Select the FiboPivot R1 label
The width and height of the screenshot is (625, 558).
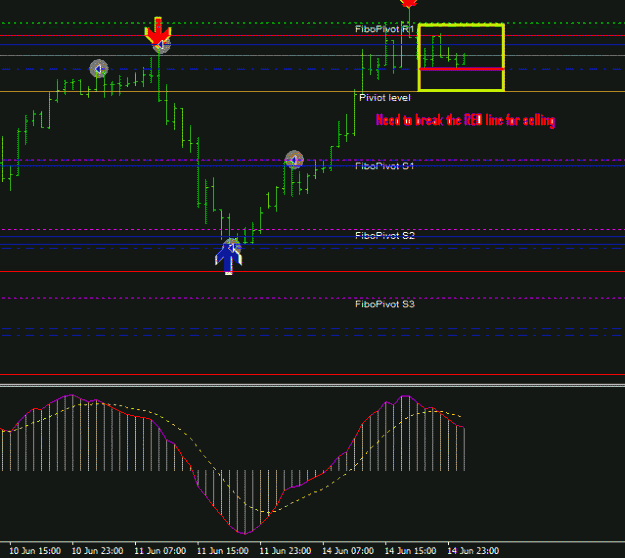(x=385, y=29)
